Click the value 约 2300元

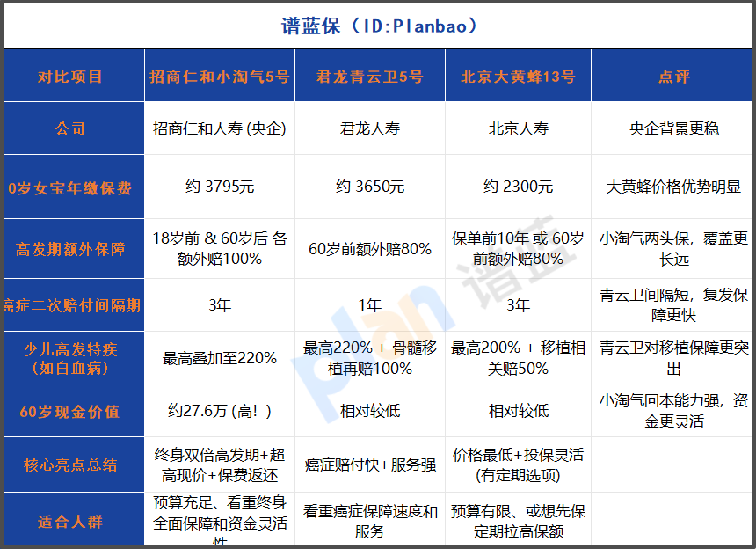[x=519, y=187]
